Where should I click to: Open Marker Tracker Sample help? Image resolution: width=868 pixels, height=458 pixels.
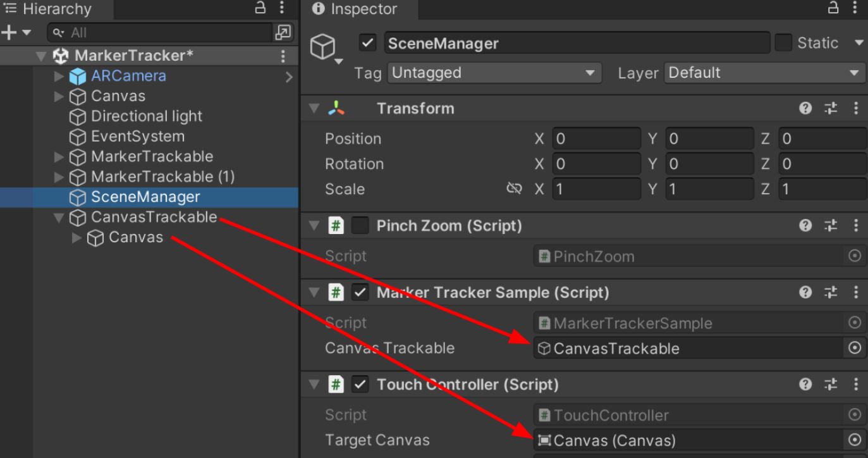pos(805,292)
